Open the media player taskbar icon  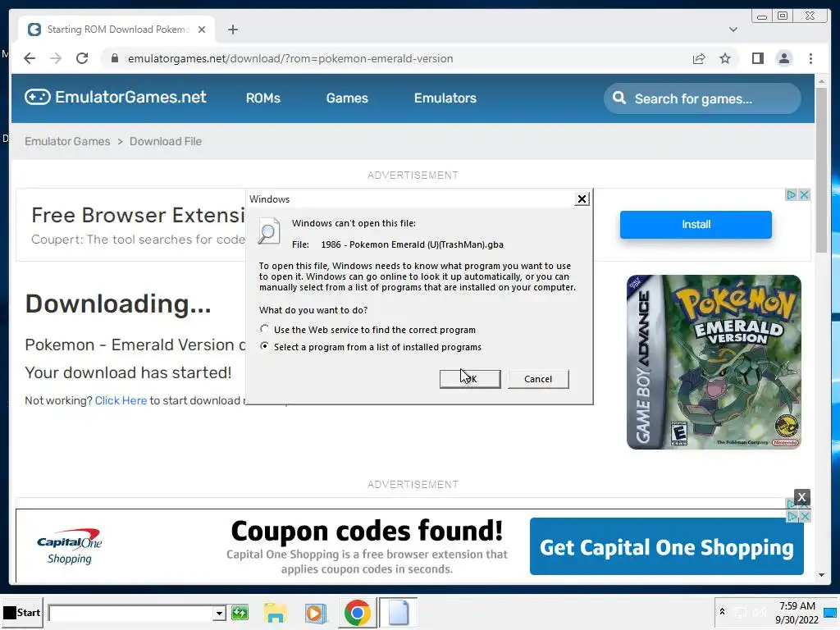pyautogui.click(x=316, y=612)
